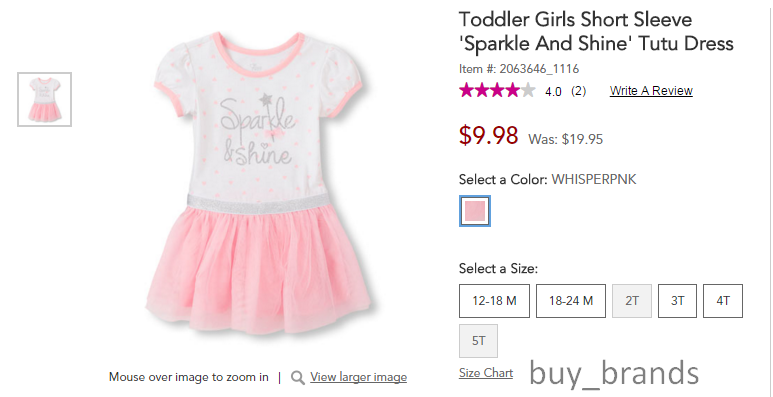This screenshot has width=773, height=397.
Task: Open the View larger image link
Action: click(x=358, y=377)
